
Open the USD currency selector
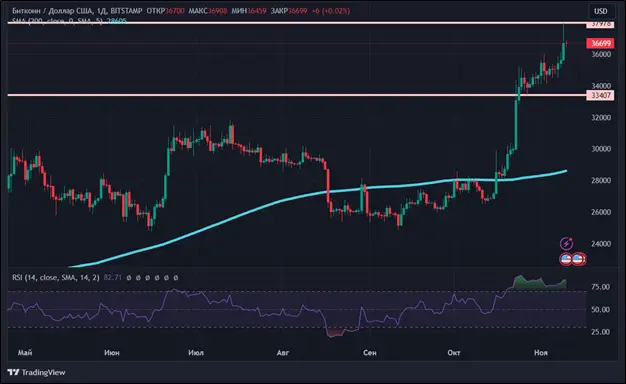[x=601, y=11]
